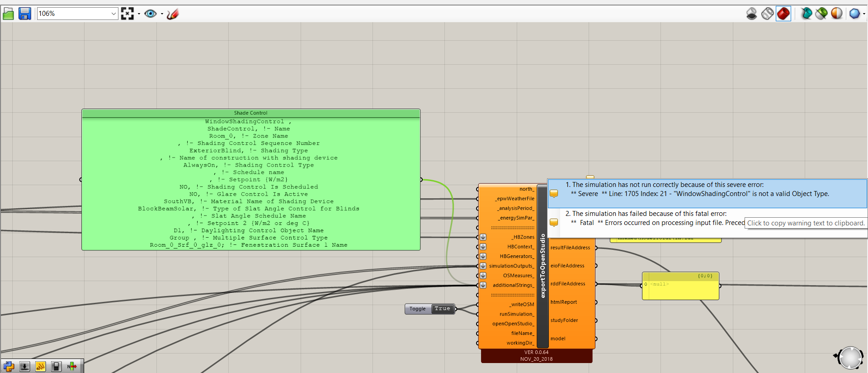Open the Zoom Extents dropdown arrow

[139, 14]
